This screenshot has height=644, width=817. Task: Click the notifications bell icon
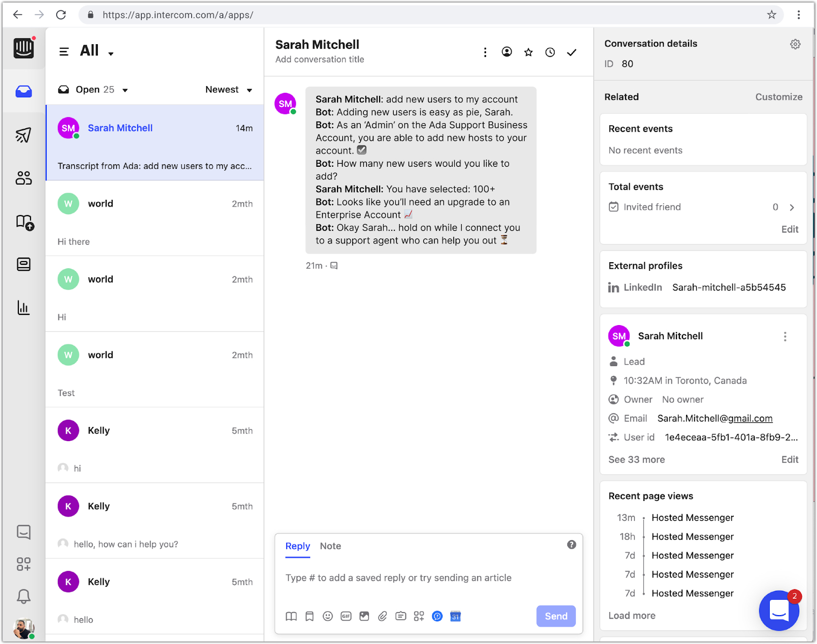tap(23, 596)
